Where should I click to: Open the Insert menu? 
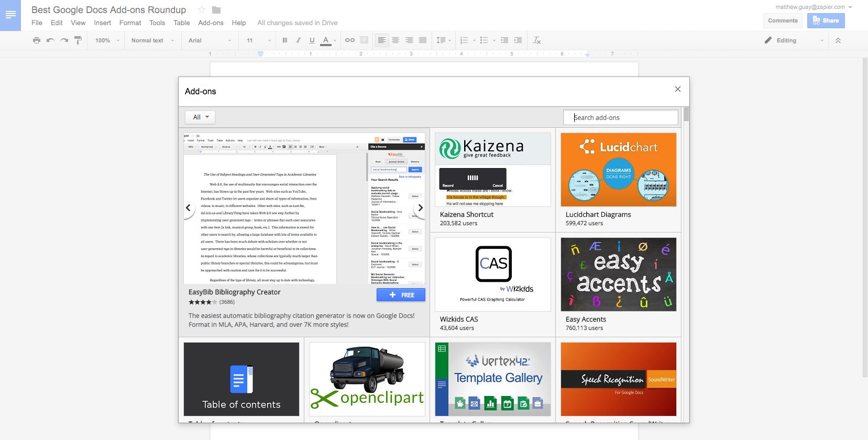pos(102,23)
